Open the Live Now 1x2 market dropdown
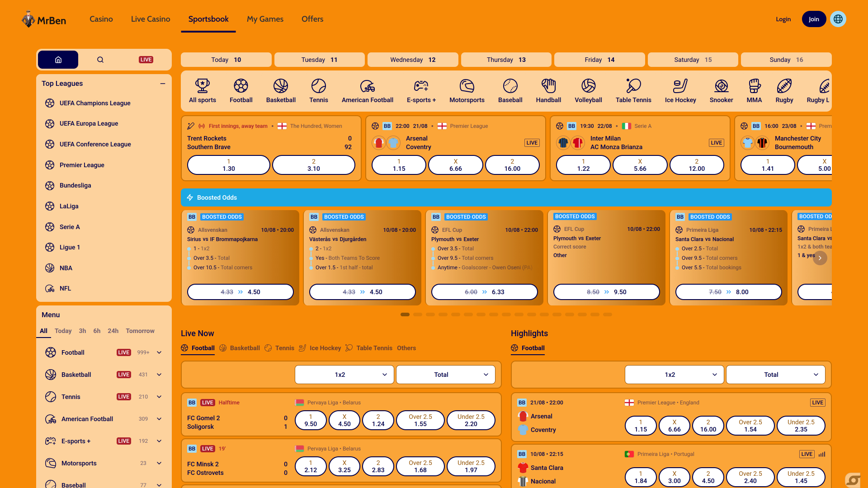Screen dimensions: 868x488 point(344,375)
